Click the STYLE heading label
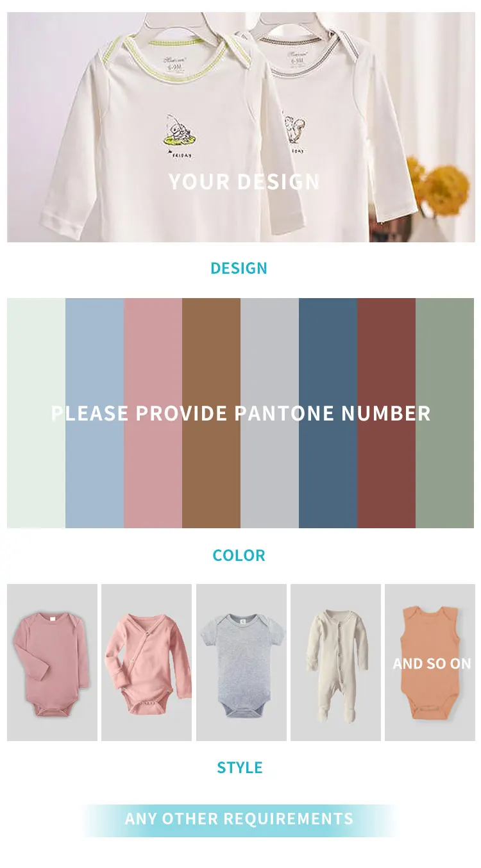The height and width of the screenshot is (868, 481). pyautogui.click(x=240, y=767)
